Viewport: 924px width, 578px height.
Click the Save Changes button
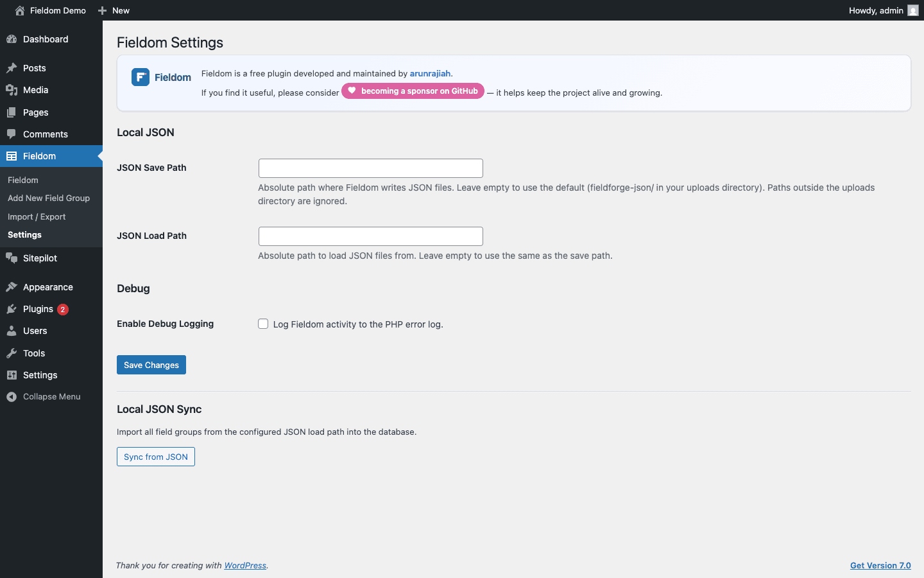[x=151, y=365]
